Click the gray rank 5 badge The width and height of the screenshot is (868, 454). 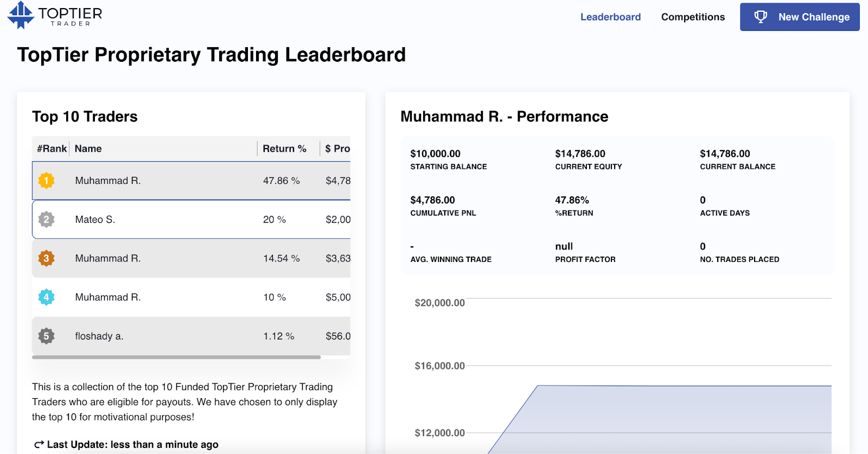46,336
